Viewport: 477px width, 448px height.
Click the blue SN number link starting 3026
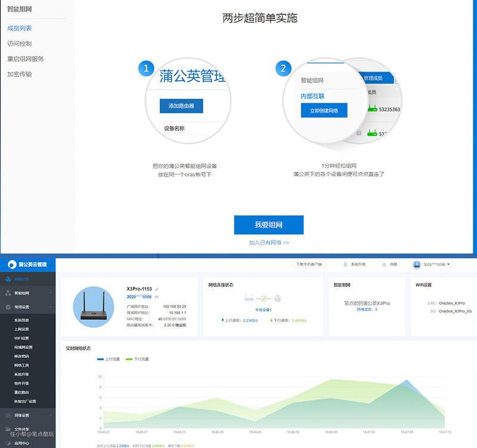(x=139, y=296)
